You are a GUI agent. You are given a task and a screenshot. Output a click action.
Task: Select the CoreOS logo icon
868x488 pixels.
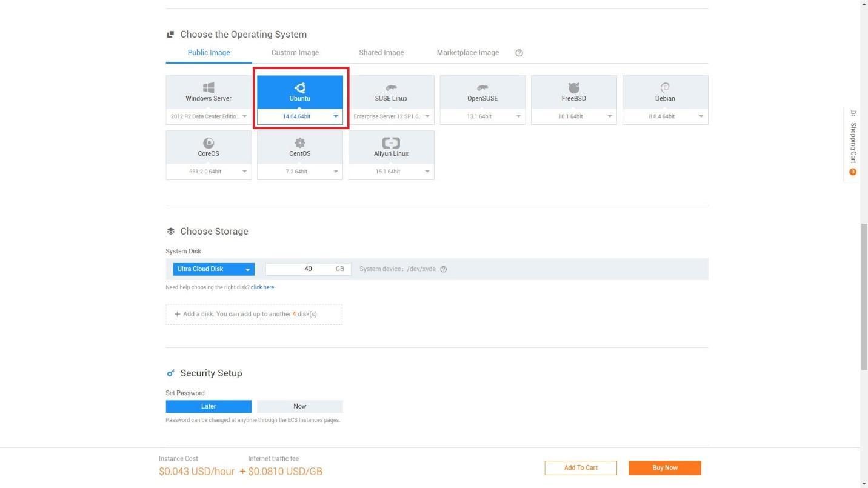[x=209, y=143]
